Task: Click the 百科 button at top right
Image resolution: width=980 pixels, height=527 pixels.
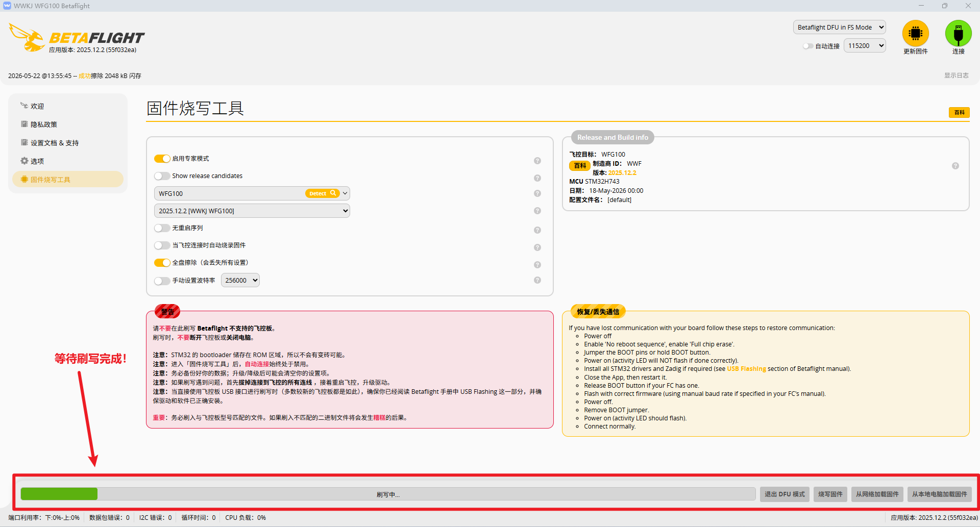Action: (x=959, y=112)
